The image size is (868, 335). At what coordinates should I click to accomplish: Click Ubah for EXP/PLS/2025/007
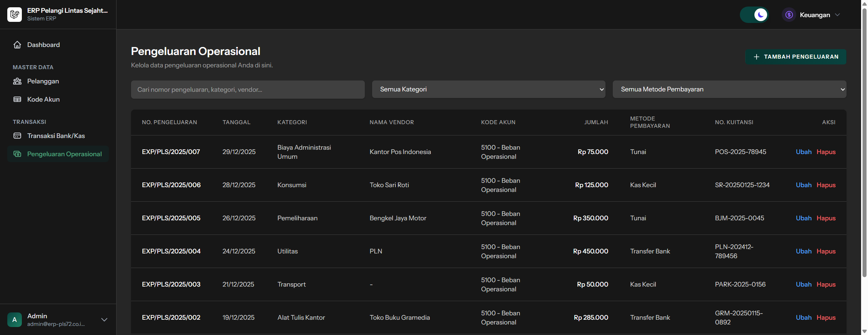[804, 152]
